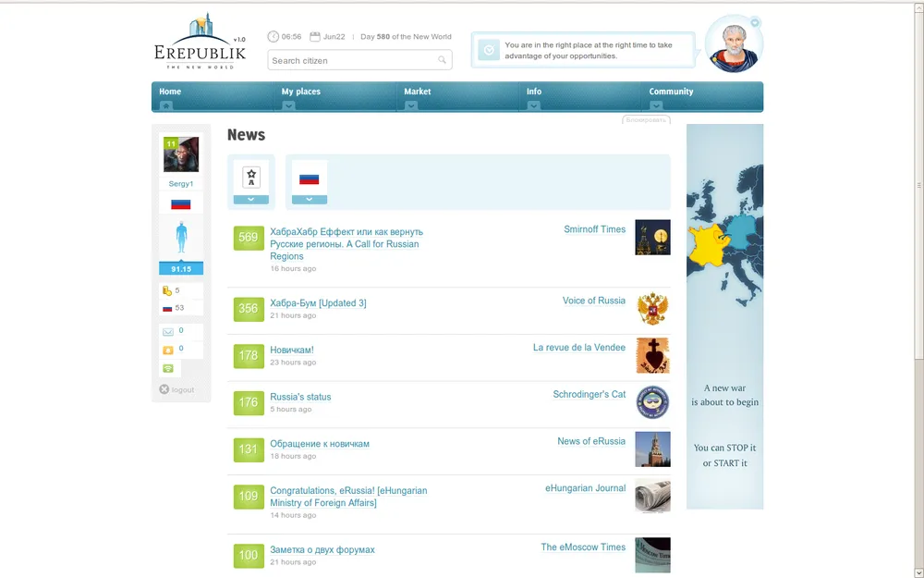Open Voice of Russia newspaper link

tap(594, 301)
